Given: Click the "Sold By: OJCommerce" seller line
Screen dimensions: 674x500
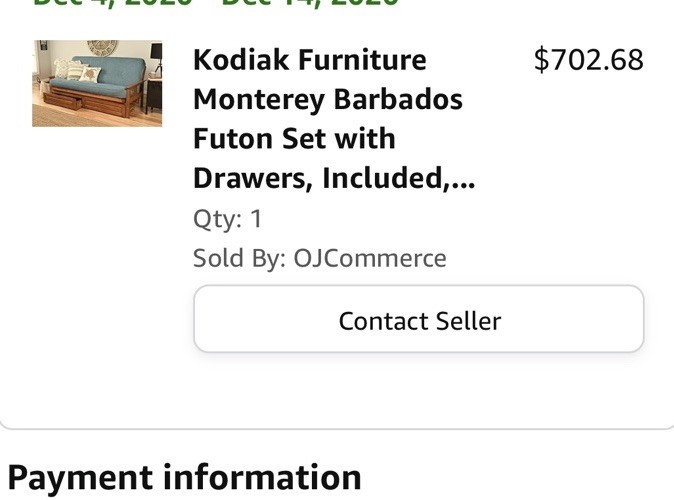Looking at the screenshot, I should (319, 258).
